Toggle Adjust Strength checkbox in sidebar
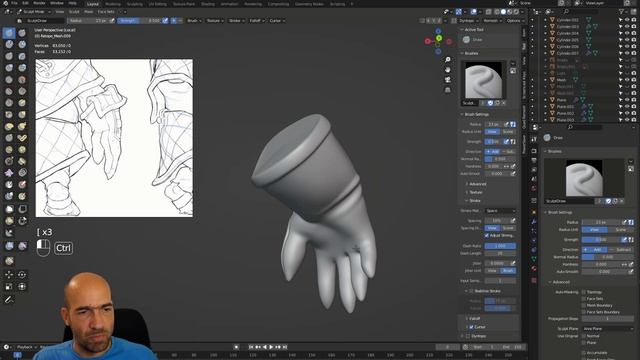Image resolution: width=640 pixels, height=360 pixels. (x=487, y=236)
